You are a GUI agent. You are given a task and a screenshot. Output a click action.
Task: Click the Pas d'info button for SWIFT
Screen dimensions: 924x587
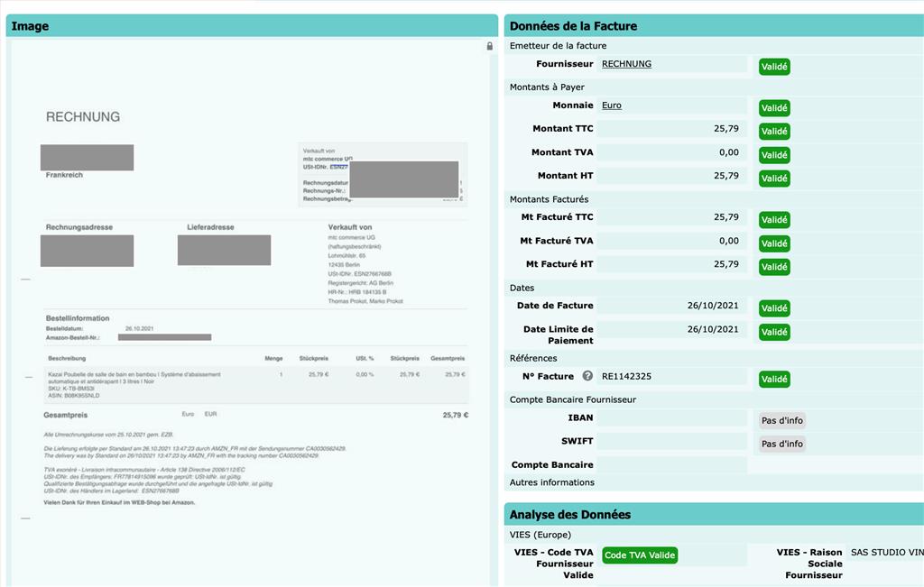(x=781, y=444)
